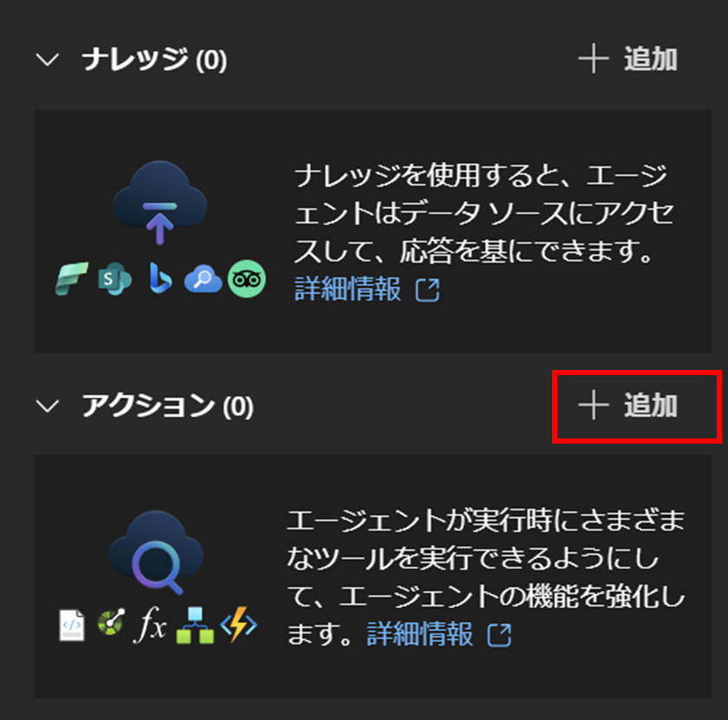Screen dimensions: 728x720
Task: Click the SharePoint icon in Knowledge card
Action: (x=114, y=278)
